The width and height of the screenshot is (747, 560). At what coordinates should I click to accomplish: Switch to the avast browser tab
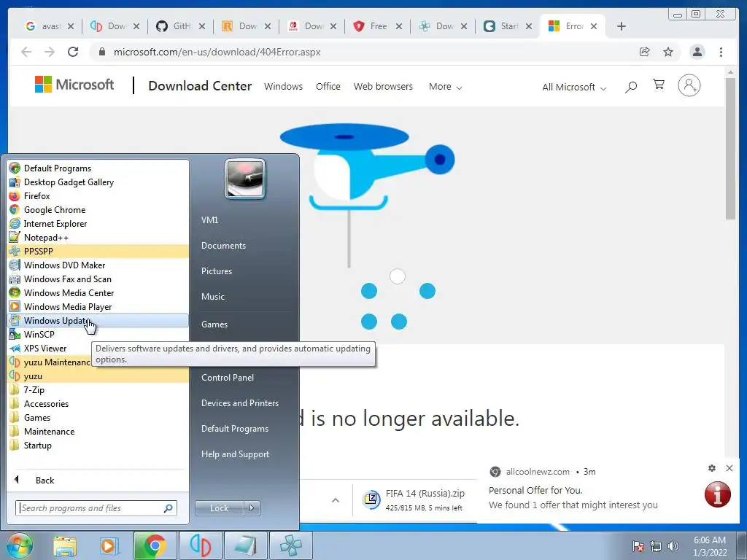click(50, 26)
